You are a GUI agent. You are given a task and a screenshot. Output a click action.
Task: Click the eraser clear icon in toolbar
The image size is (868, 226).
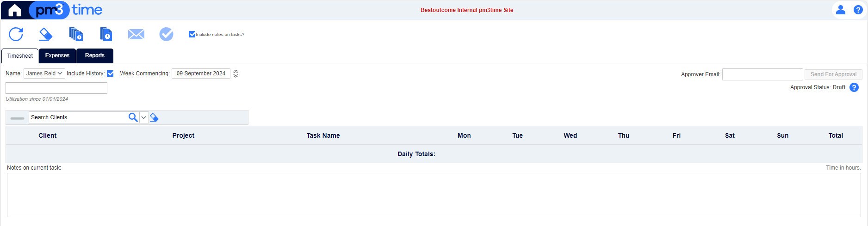coord(45,34)
